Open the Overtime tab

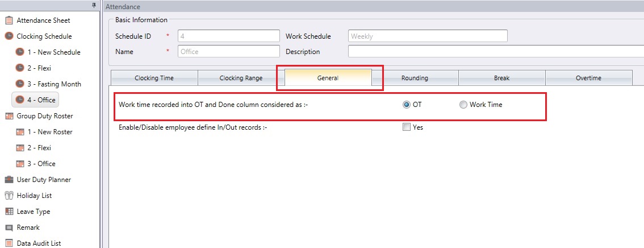(x=589, y=78)
